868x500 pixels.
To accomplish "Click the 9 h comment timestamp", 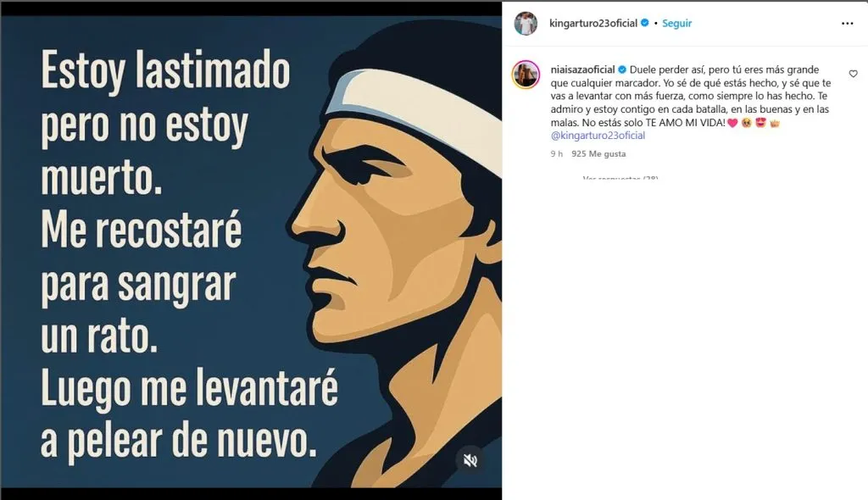I will tap(556, 154).
